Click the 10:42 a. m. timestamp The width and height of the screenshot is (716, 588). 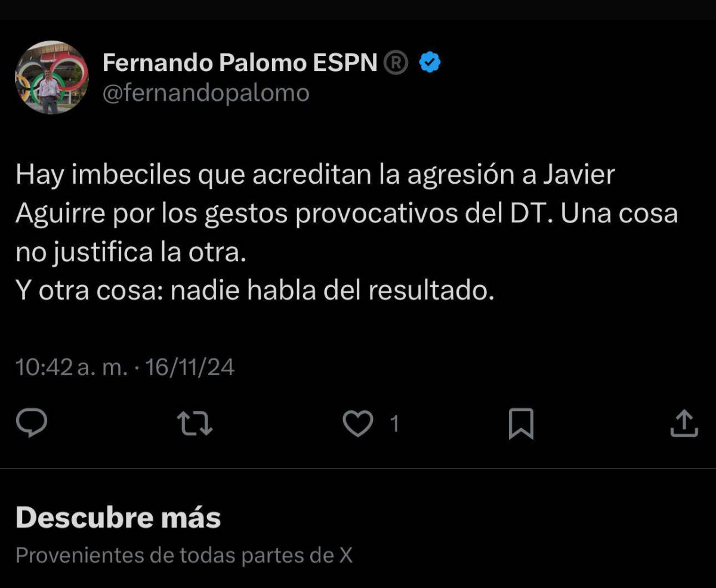pyautogui.click(x=72, y=368)
